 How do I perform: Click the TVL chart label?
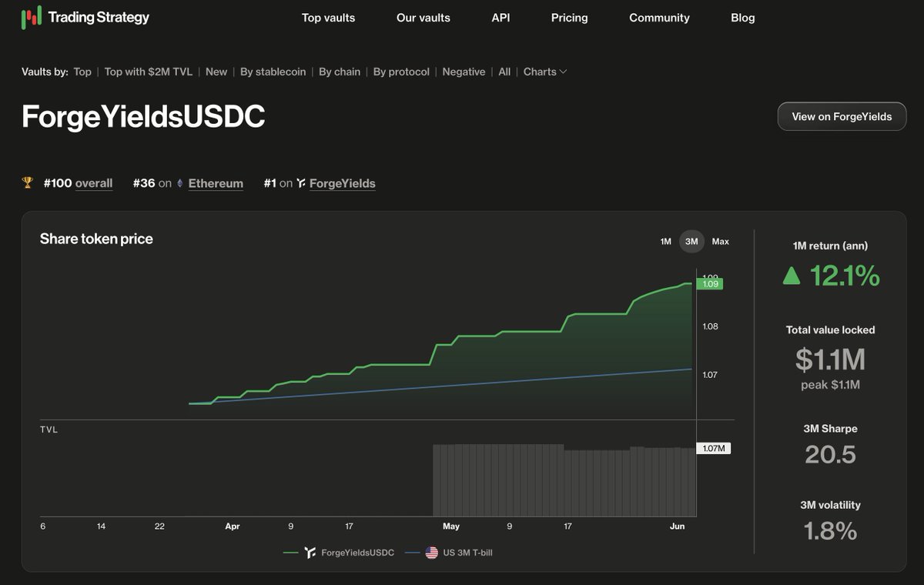pos(49,430)
